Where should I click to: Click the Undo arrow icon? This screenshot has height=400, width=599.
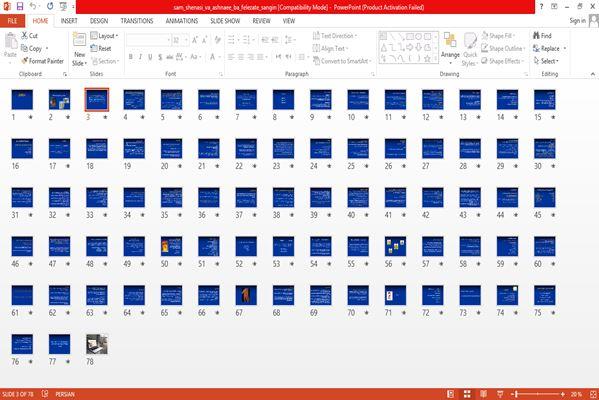pyautogui.click(x=33, y=6)
